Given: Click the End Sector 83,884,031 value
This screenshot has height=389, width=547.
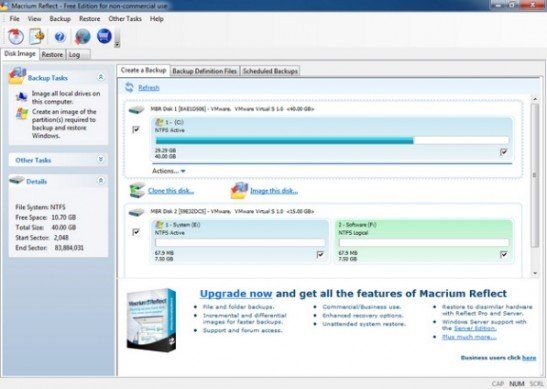Looking at the screenshot, I should (x=69, y=248).
